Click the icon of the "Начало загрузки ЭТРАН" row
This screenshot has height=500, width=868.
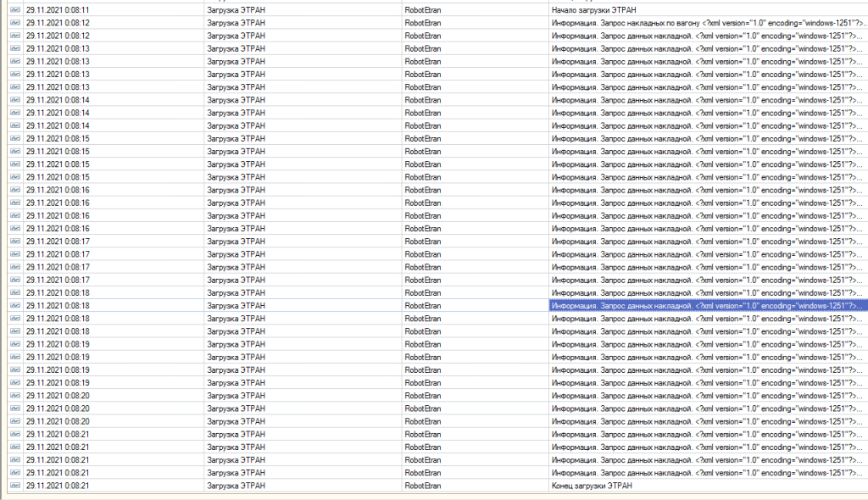(15, 10)
